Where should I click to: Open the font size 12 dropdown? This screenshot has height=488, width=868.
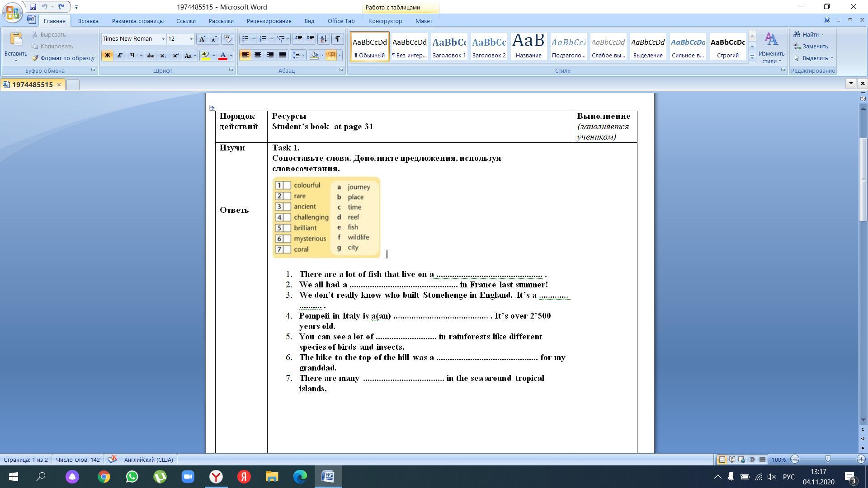191,39
